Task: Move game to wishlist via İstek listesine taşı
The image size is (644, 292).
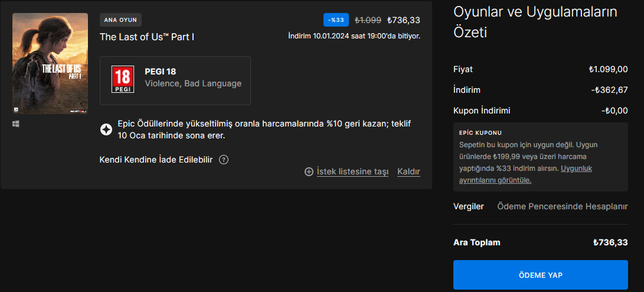Action: (352, 172)
